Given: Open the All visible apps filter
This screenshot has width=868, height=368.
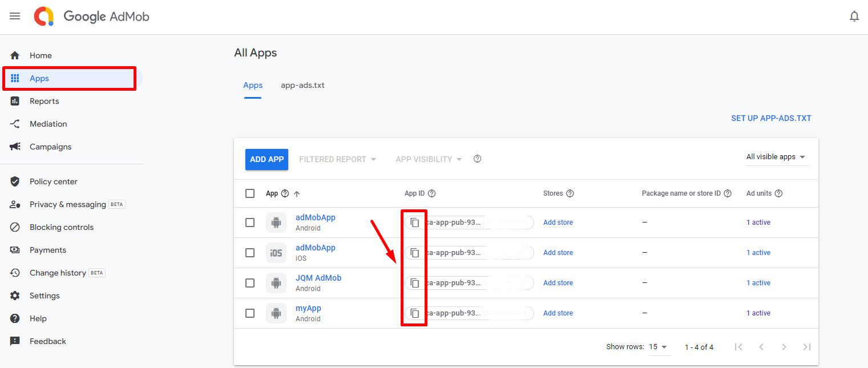Looking at the screenshot, I should 777,157.
